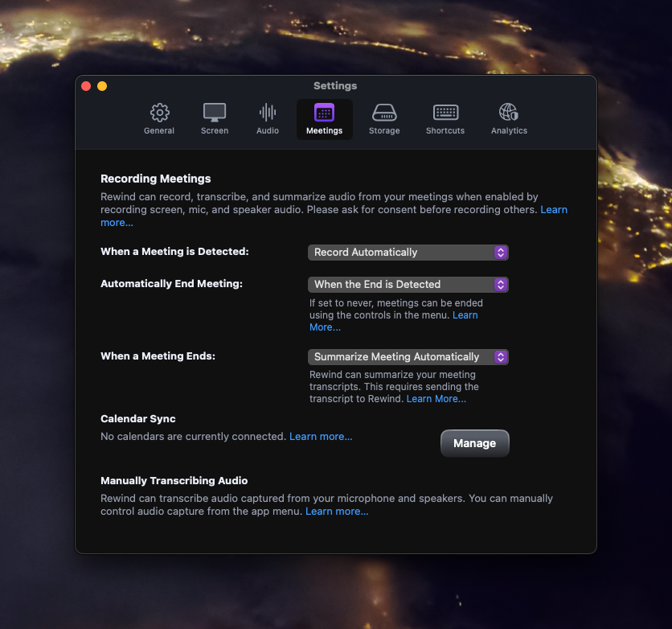Open the Shortcuts keyboard icon tab
Image resolution: width=672 pixels, height=629 pixels.
445,113
